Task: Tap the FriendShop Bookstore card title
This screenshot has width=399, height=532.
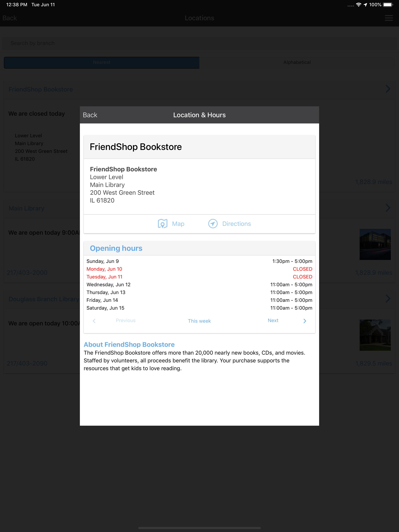Action: pos(136,147)
